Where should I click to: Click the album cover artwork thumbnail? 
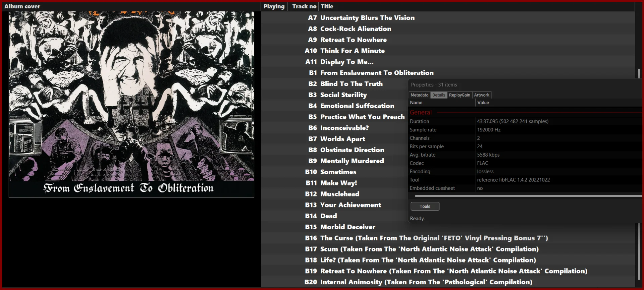coord(131,104)
